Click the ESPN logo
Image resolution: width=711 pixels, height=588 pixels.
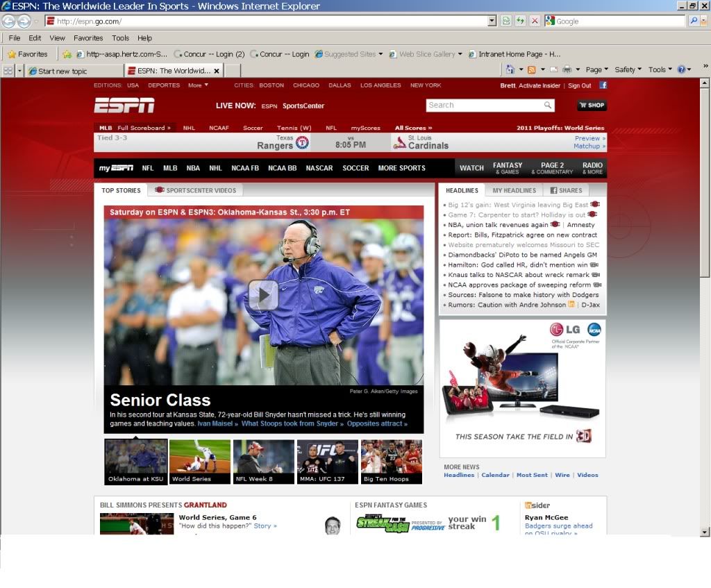124,106
